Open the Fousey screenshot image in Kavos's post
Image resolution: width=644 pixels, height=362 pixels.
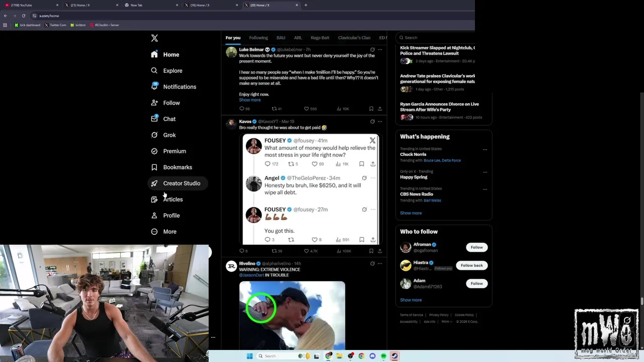click(310, 189)
